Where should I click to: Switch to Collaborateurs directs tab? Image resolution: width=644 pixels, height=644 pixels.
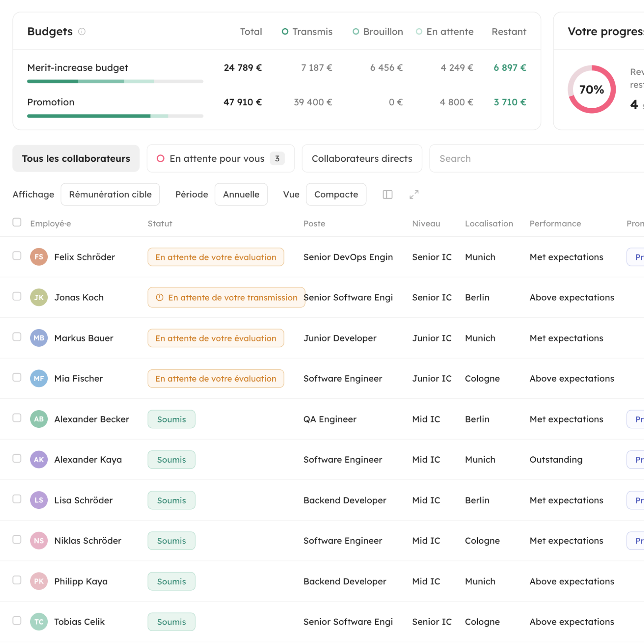pos(362,159)
